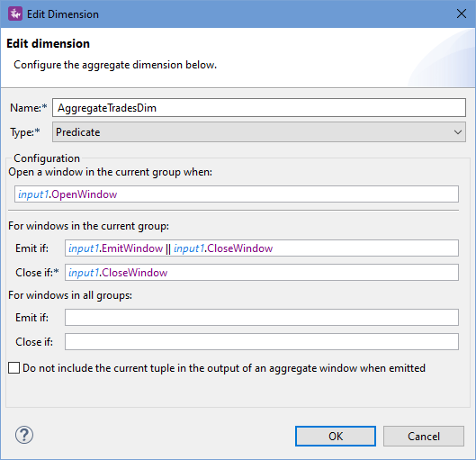Click the Type dropdown arrow chevron

coord(458,132)
